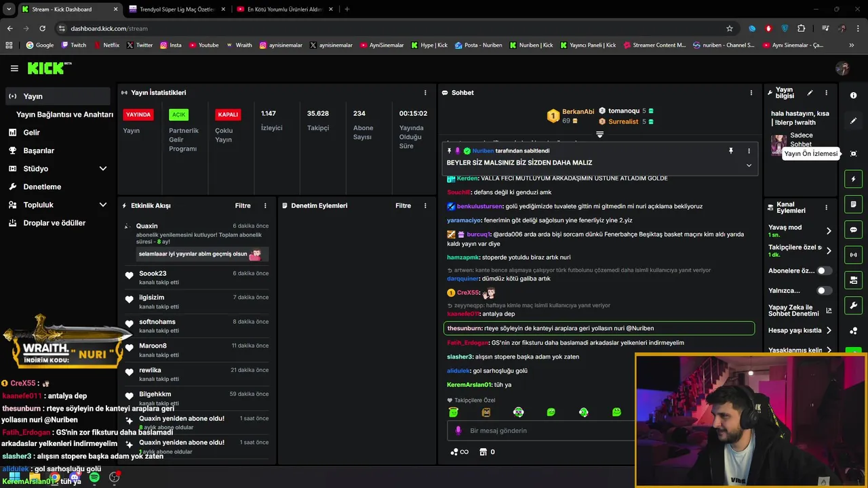Viewport: 868px width, 488px height.
Task: Bookmark this page with the star icon
Action: pyautogui.click(x=730, y=28)
